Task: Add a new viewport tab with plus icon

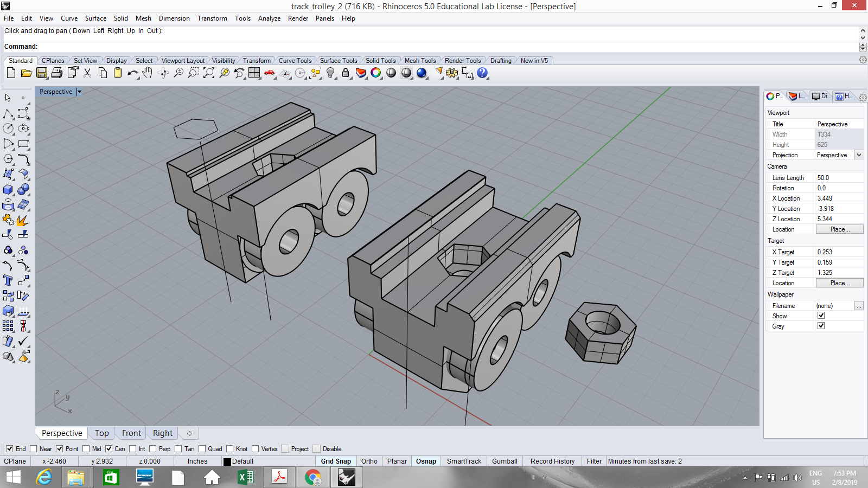Action: coord(189,433)
